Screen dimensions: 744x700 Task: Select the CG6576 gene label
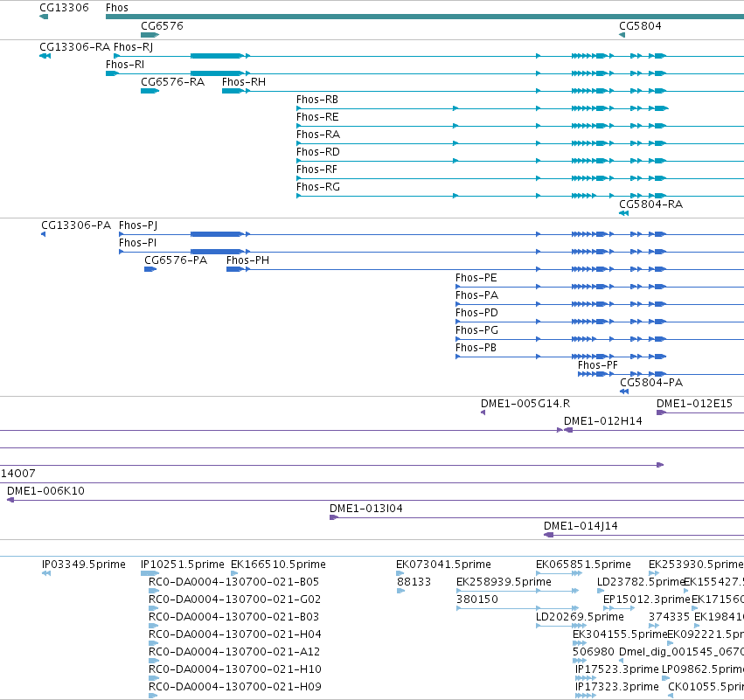[x=162, y=25]
